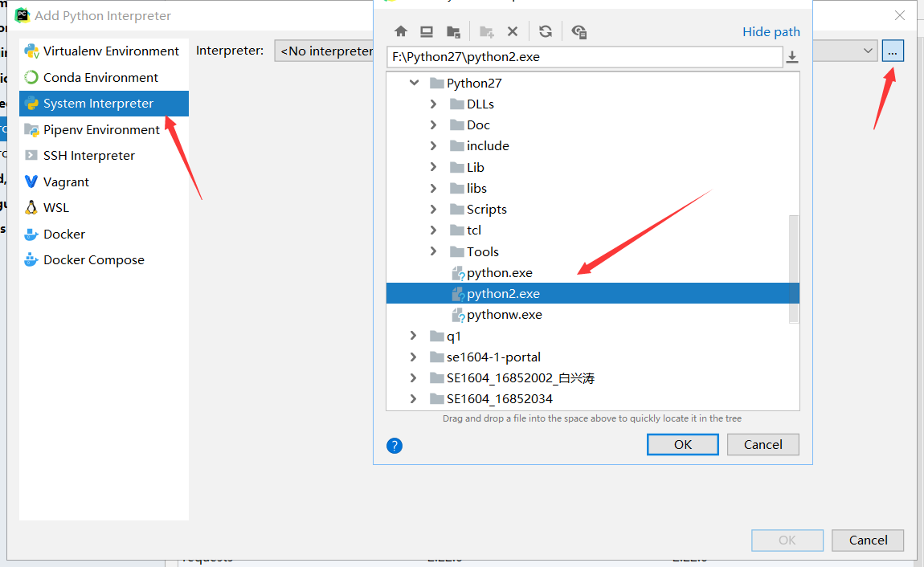Open recent paths history arrow beside path field

tap(792, 56)
